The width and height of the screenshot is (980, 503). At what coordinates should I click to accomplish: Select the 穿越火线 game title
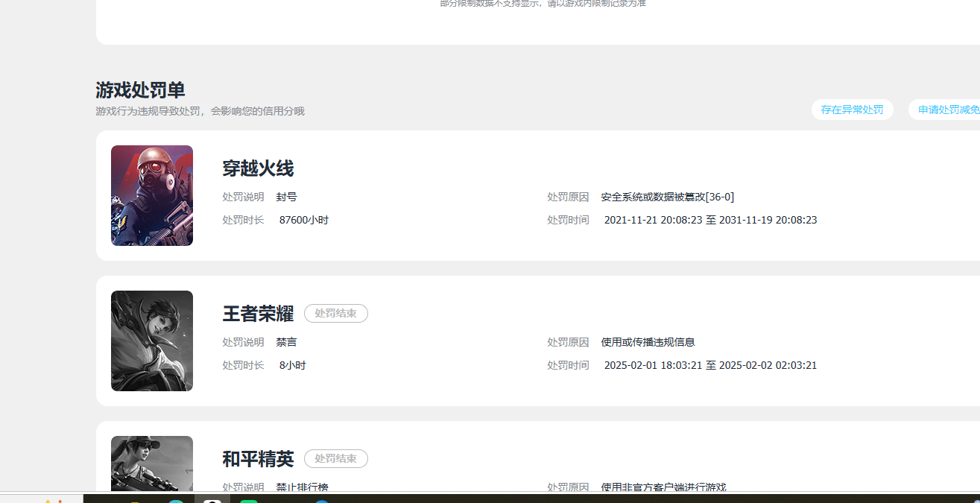[x=258, y=168]
